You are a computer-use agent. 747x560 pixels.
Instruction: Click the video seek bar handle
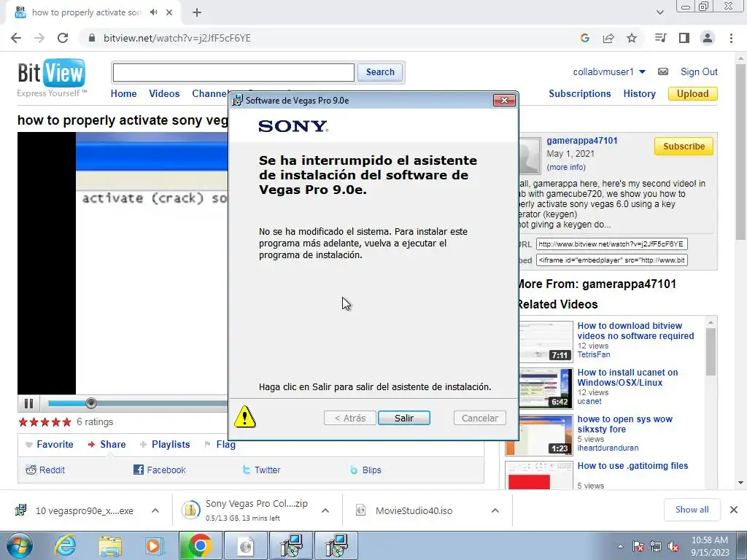(x=91, y=403)
